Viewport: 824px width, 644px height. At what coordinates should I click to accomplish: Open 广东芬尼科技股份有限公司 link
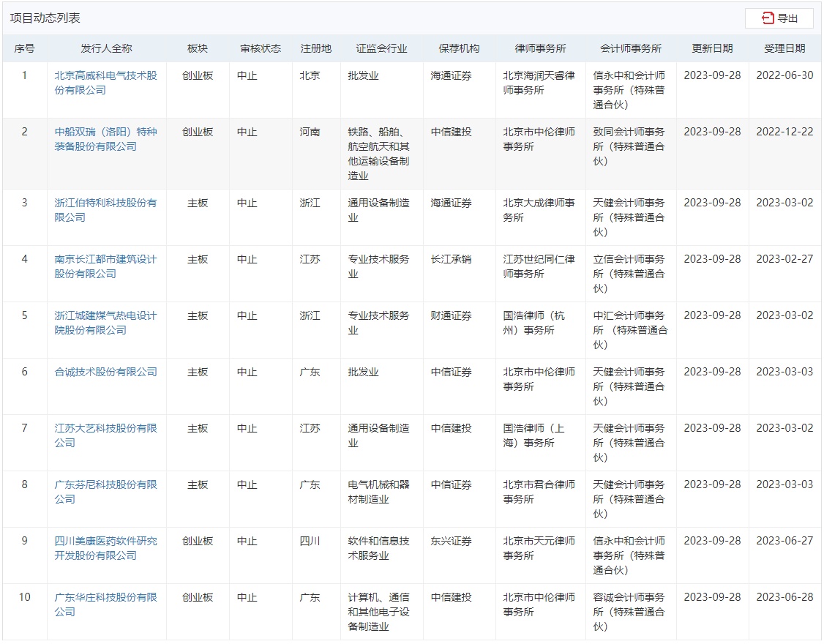105,492
